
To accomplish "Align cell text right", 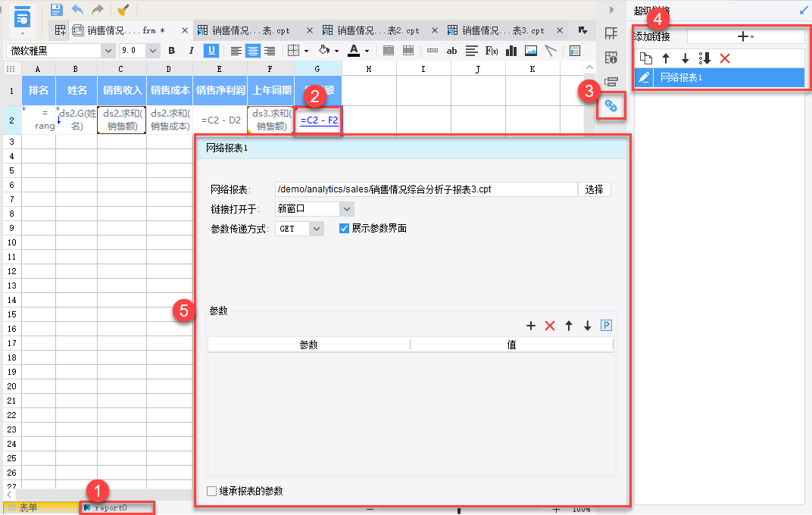I will (x=270, y=51).
